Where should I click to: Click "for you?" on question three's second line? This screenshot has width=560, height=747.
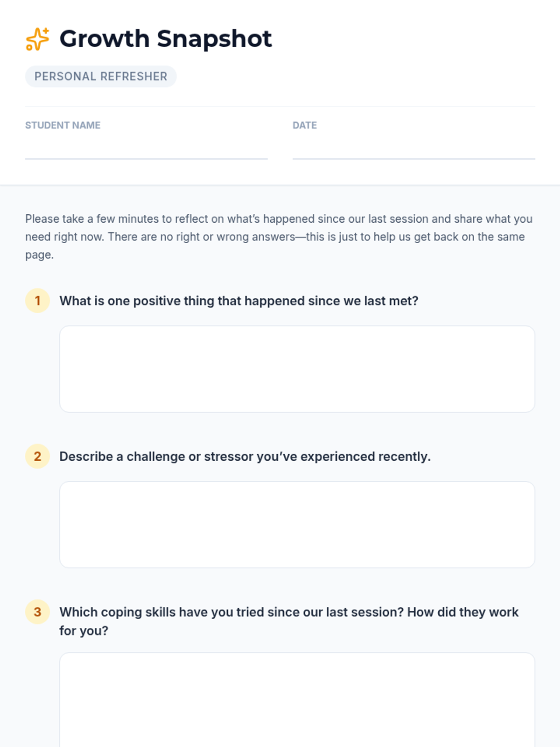84,631
